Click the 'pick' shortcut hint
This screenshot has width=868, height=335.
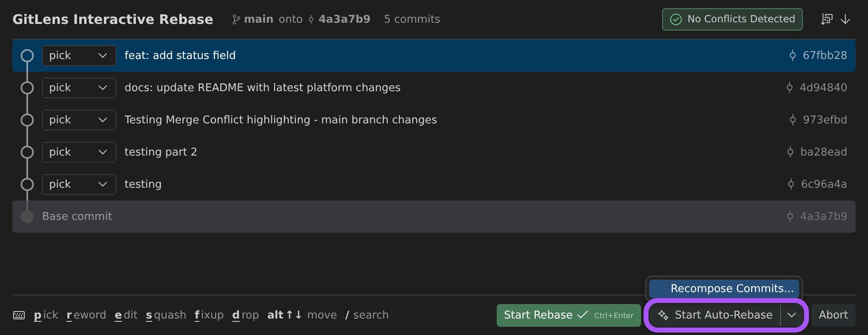(46, 315)
